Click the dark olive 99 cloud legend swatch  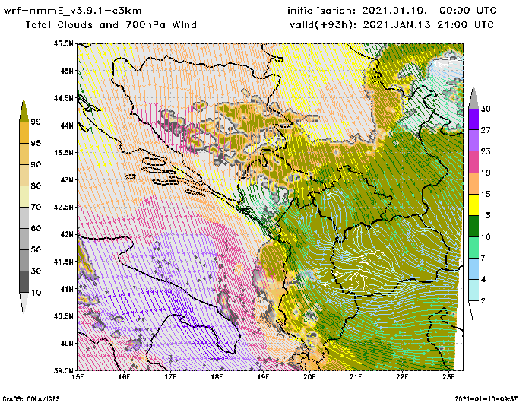coord(24,111)
